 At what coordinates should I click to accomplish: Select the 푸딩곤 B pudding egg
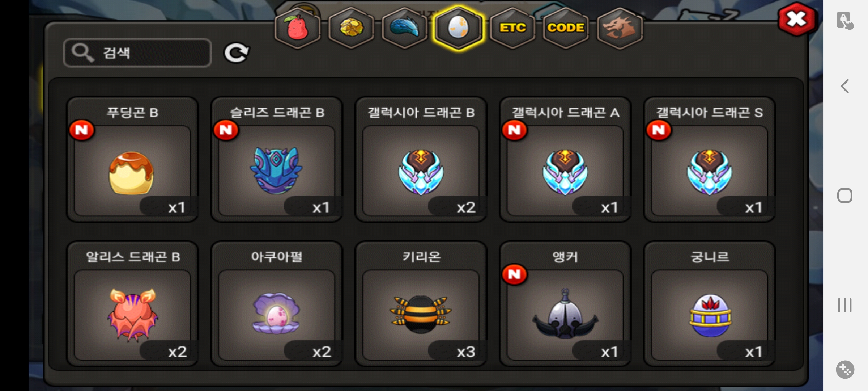[x=132, y=159]
